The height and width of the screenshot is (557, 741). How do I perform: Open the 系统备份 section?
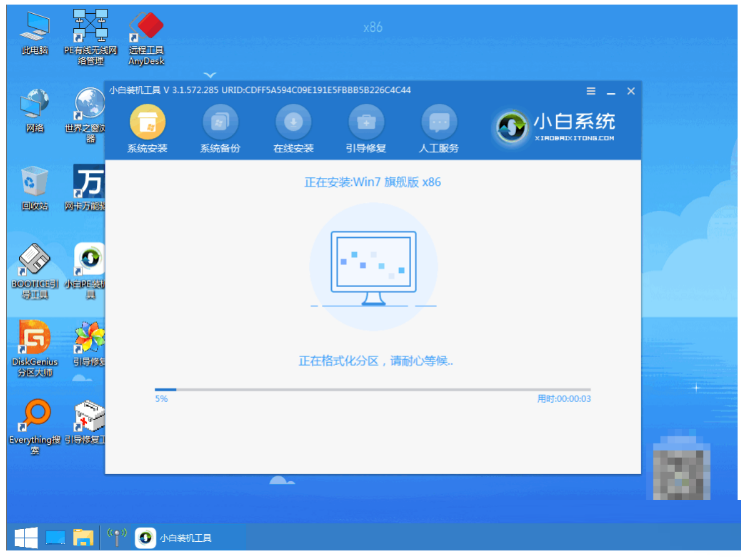pyautogui.click(x=220, y=128)
